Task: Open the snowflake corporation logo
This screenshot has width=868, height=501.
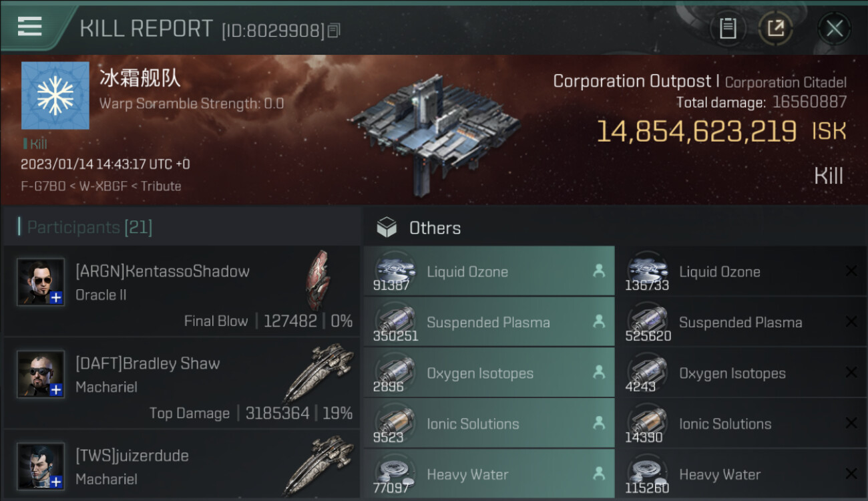Action: [55, 96]
